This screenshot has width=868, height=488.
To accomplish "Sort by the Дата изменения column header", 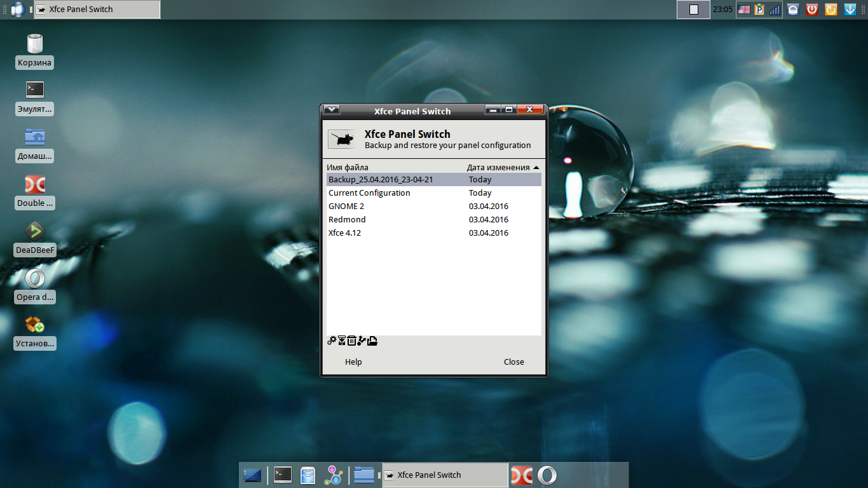I will (x=503, y=168).
